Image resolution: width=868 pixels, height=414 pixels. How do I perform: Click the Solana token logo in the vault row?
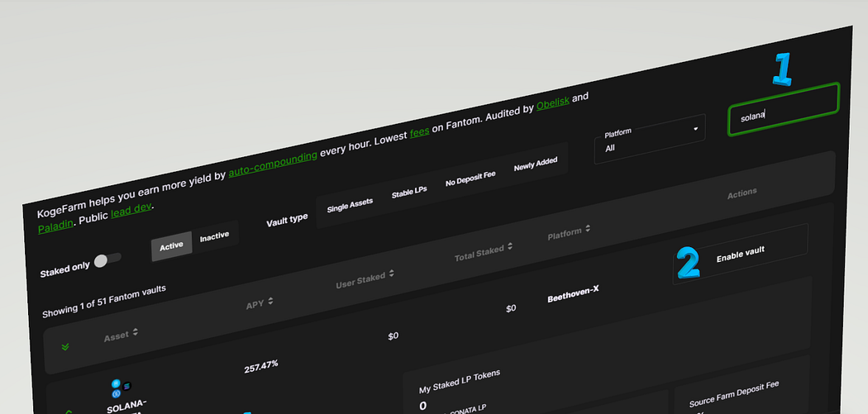[127, 386]
